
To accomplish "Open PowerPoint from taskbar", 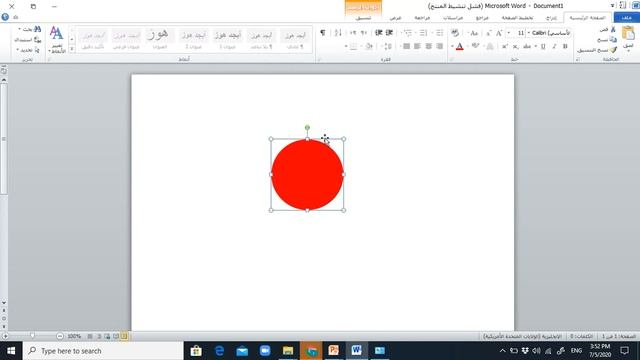I will point(333,351).
